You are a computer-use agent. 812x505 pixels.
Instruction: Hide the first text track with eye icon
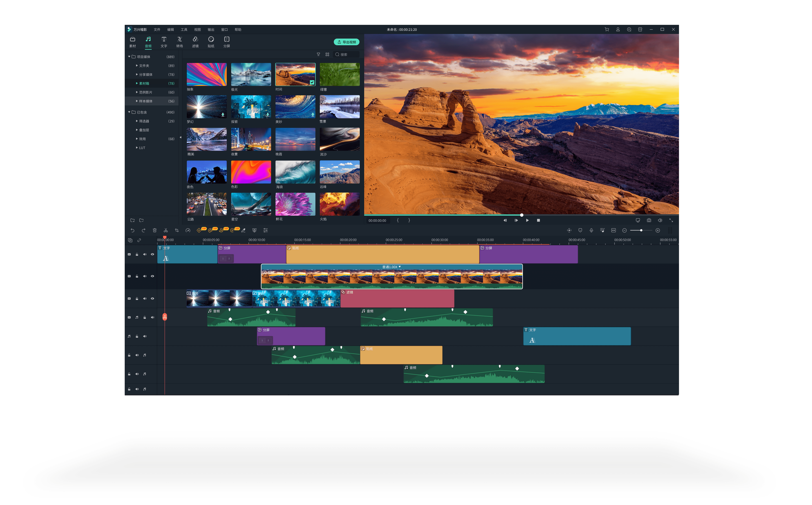pyautogui.click(x=153, y=254)
